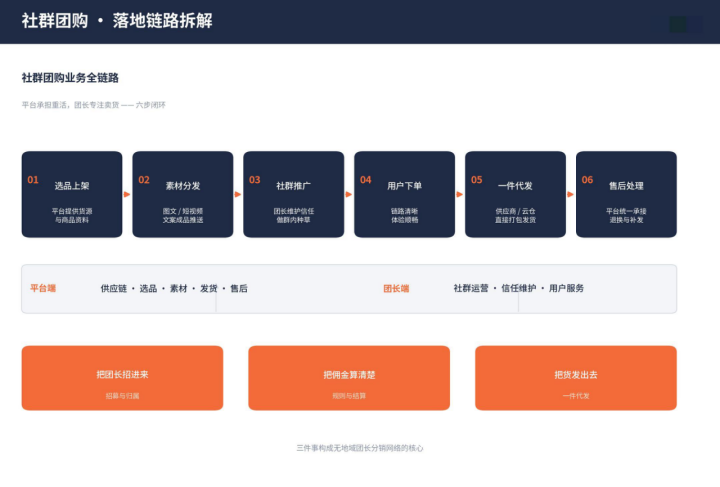Click the description 团长维护信任 做群内种草
This screenshot has width=720, height=487.
(x=293, y=215)
